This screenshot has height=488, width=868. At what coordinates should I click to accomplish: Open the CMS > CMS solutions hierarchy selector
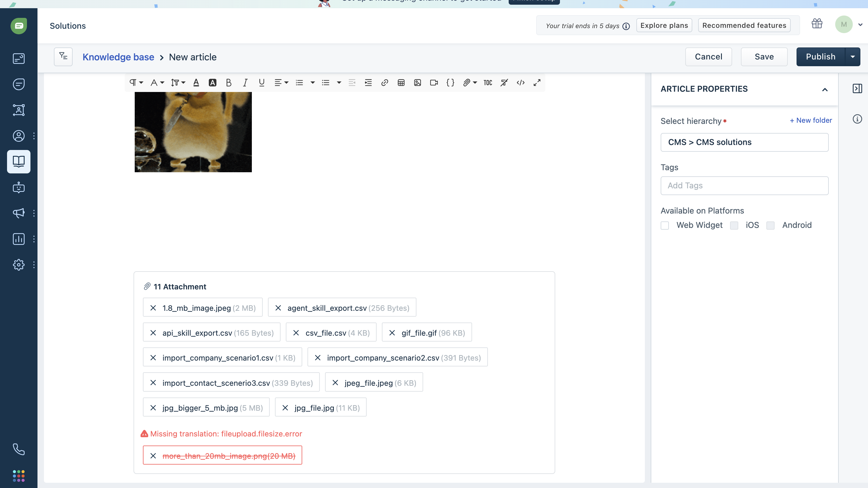[x=744, y=142]
